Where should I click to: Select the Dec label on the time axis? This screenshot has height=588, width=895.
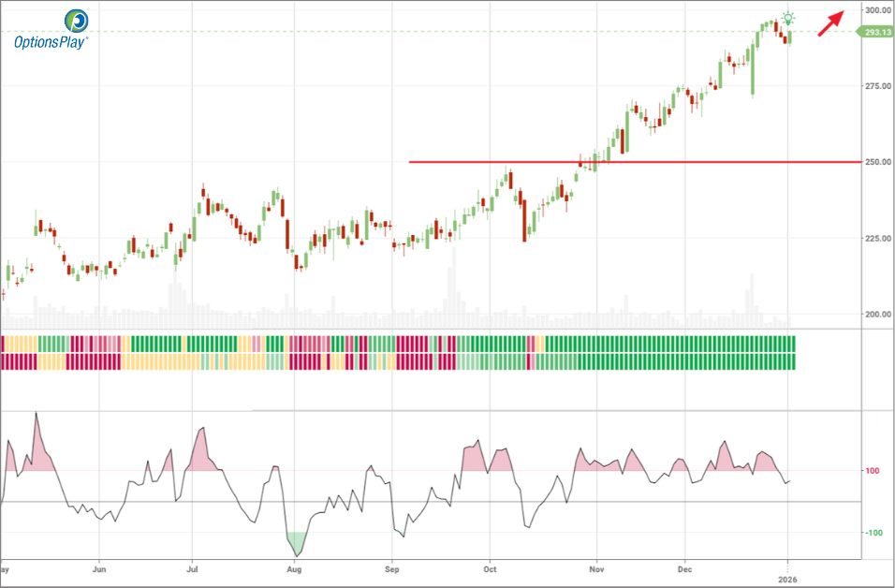pos(684,568)
